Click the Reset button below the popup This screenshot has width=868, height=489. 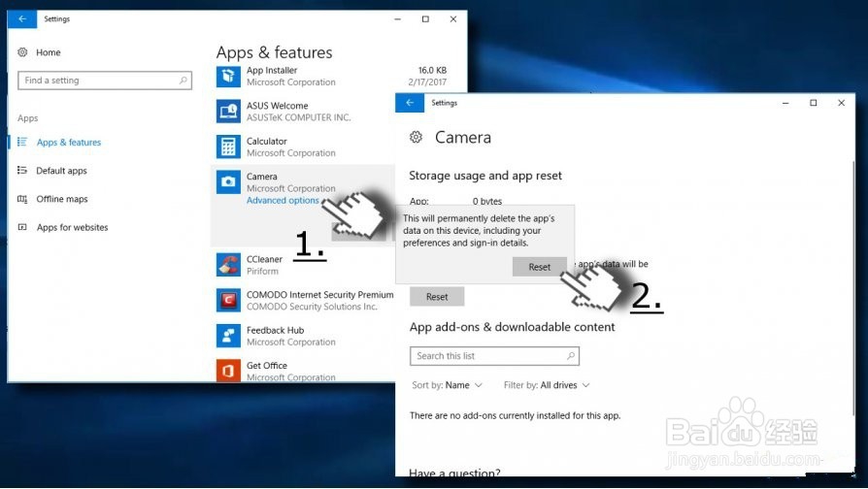pos(437,297)
